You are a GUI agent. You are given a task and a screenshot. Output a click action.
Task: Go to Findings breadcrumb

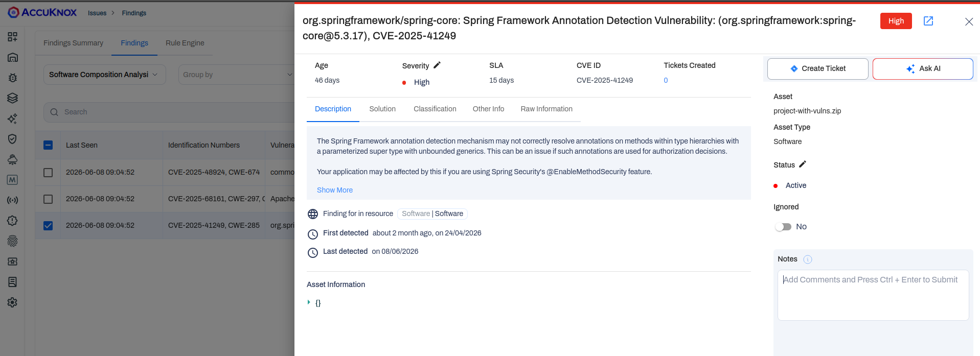(134, 13)
